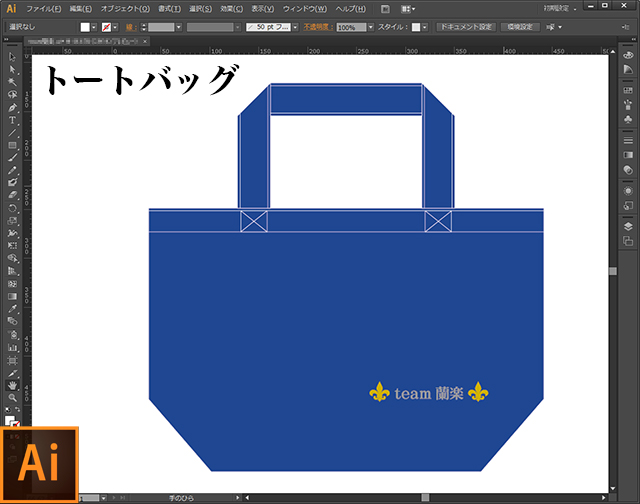Viewport: 640px width, 504px height.
Task: Select the Column Graph tool
Action: (x=12, y=348)
